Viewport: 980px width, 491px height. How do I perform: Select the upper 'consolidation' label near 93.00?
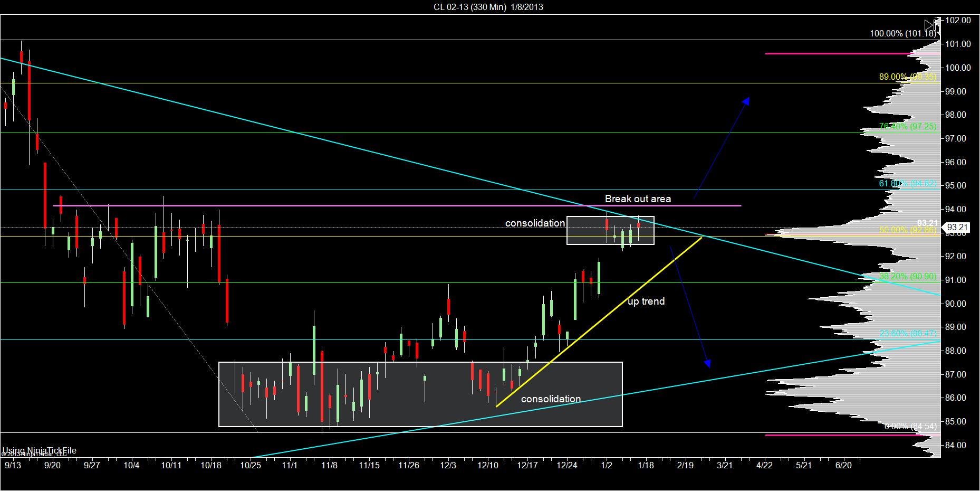pos(535,223)
